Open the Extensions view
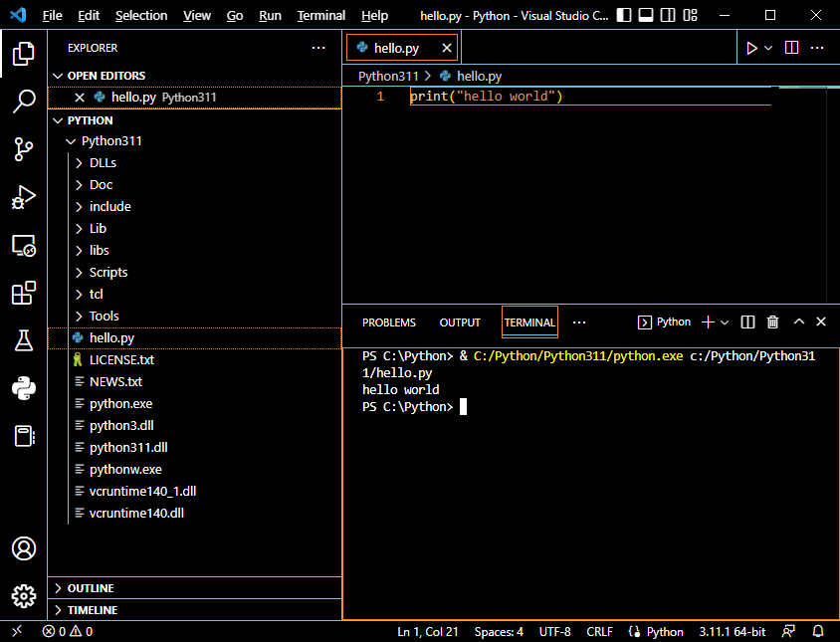Viewport: 840px width, 642px height. pos(24,293)
